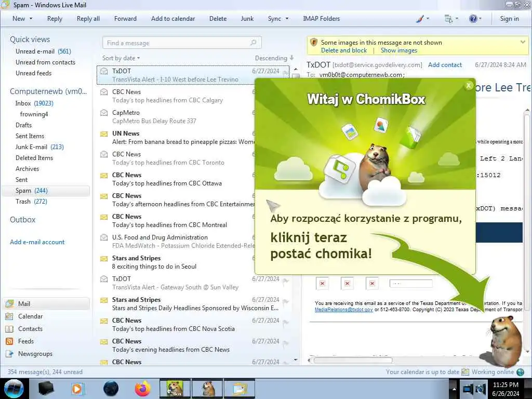Close the ChomikBox welcome popup

469,86
